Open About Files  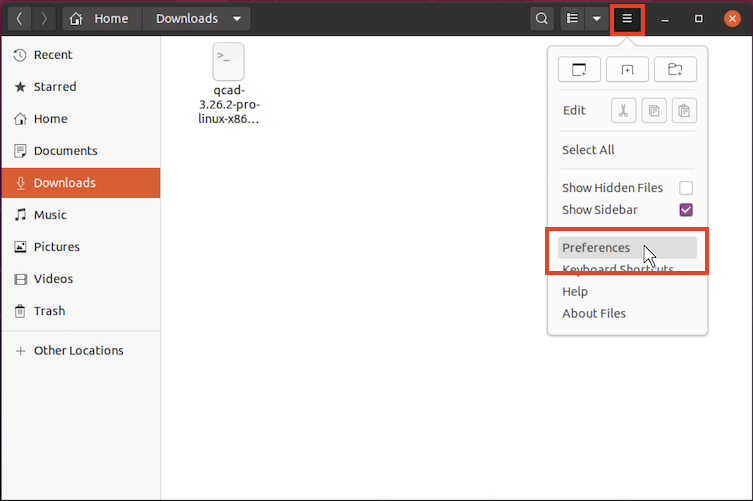(594, 313)
